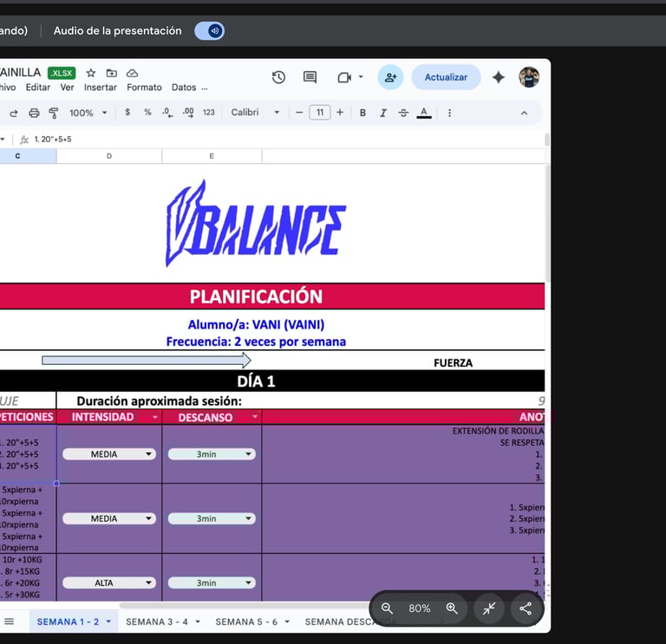This screenshot has height=644, width=666.
Task: Open more number formats 123
Action: [x=208, y=113]
